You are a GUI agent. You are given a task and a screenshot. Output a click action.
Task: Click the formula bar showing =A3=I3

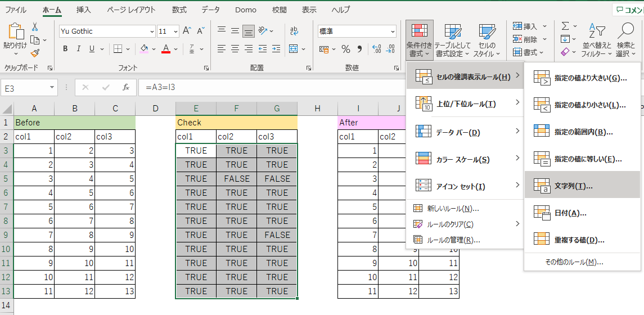[271, 88]
